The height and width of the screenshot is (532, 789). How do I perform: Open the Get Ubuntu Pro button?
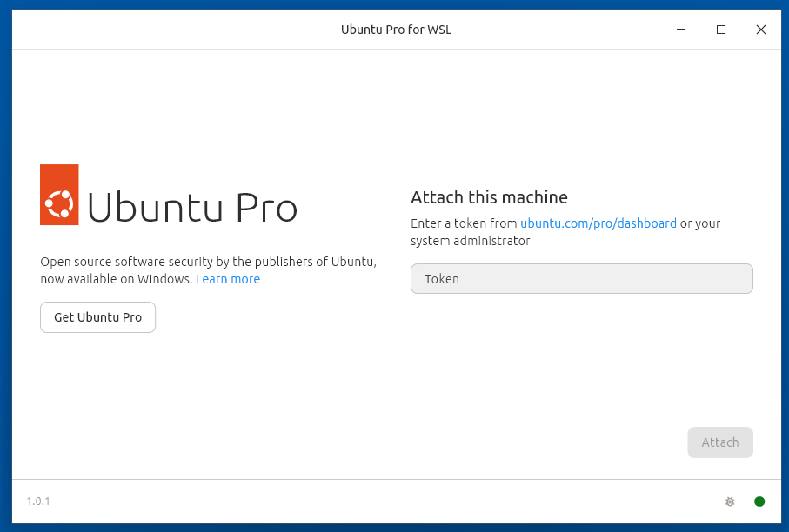tap(98, 317)
